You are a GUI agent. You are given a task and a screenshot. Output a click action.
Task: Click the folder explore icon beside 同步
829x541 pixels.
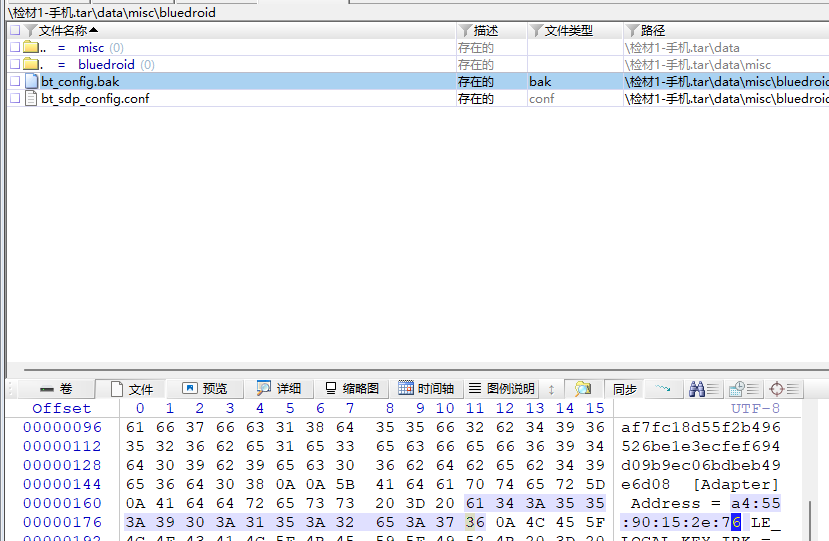582,389
